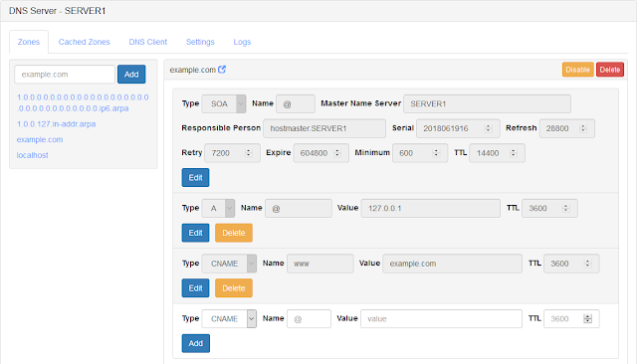
Task: Open the A record Type dropdown
Action: pos(218,208)
